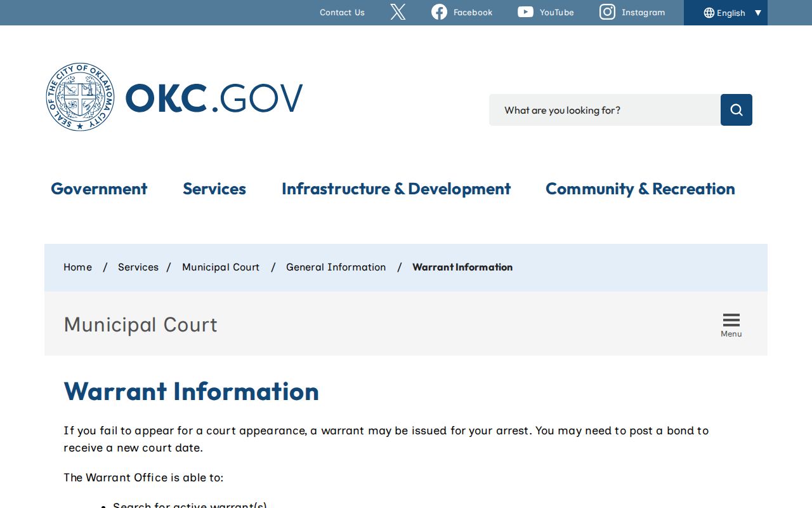Click the Contact Us link
The height and width of the screenshot is (508, 812).
(342, 12)
